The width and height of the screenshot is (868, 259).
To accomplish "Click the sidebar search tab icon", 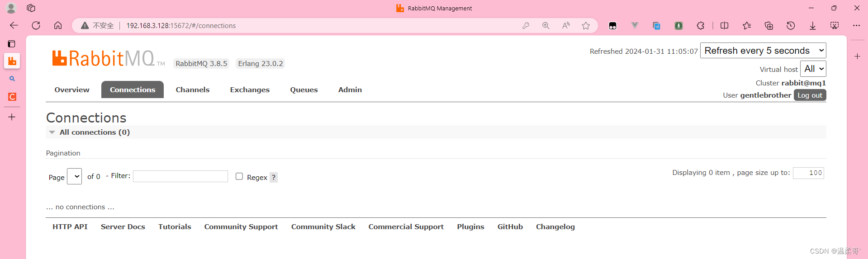I will coord(12,79).
